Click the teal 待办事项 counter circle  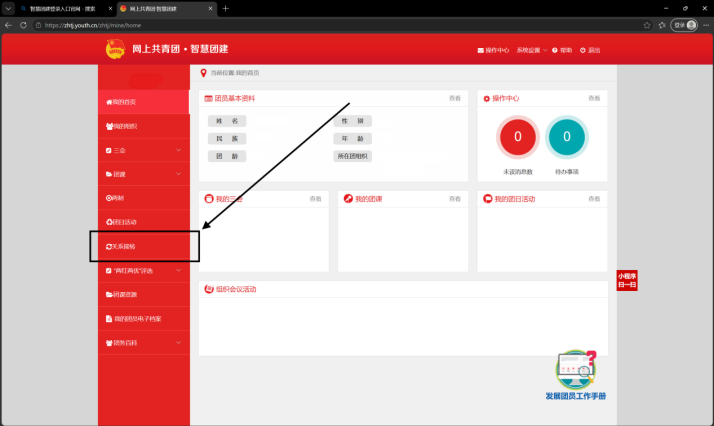(x=567, y=137)
